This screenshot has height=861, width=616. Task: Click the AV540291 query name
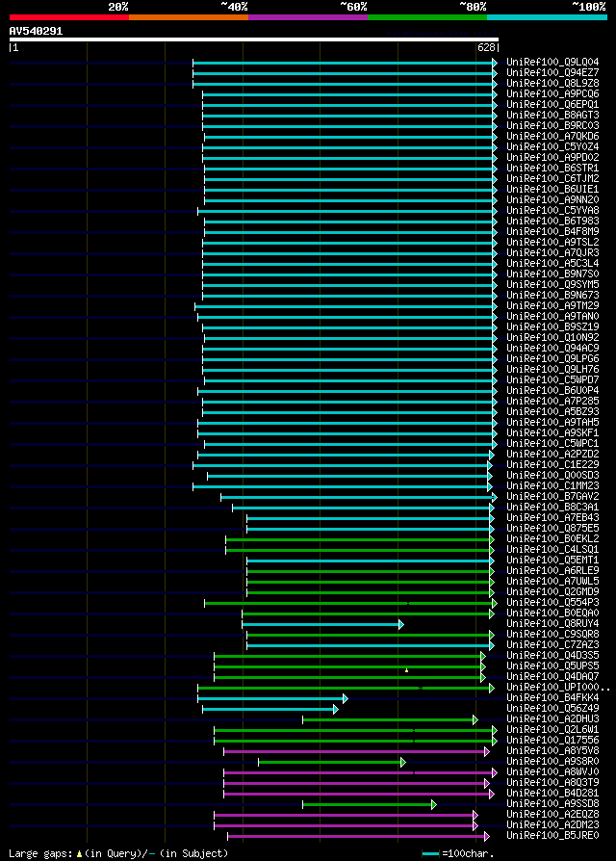(36, 31)
